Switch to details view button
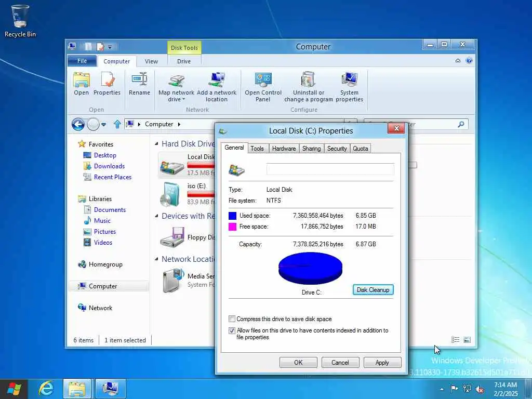Viewport: 532px width, 399px height. (x=455, y=340)
